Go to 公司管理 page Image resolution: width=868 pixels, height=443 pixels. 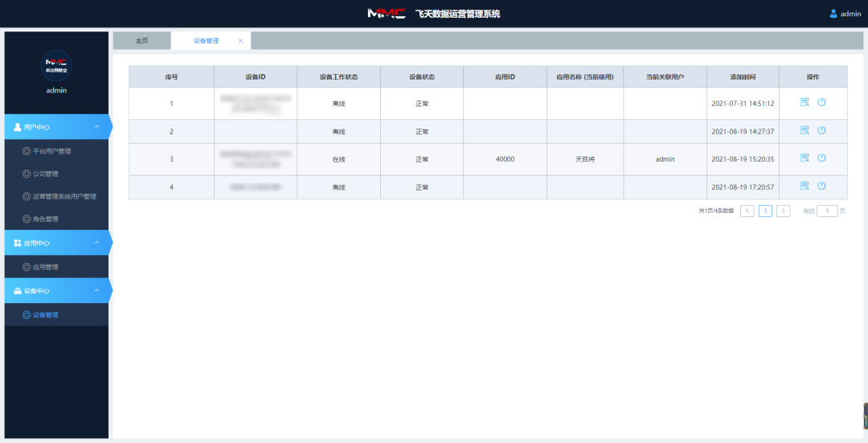(x=45, y=174)
